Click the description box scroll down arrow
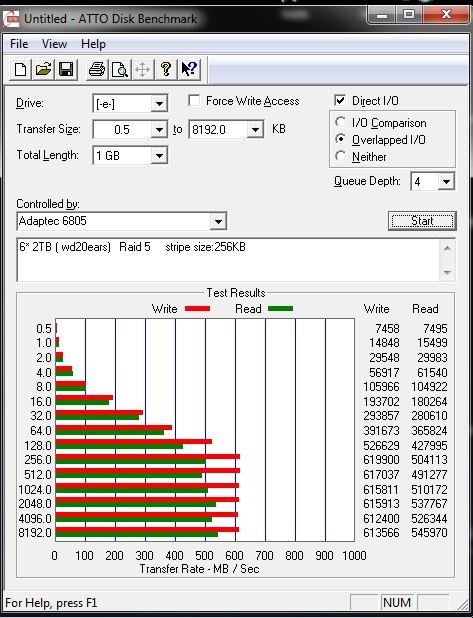 tap(447, 272)
